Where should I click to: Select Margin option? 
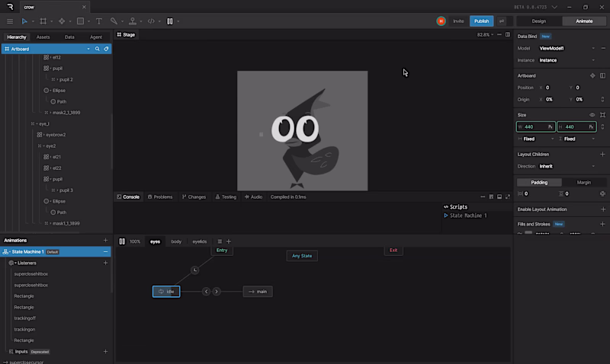tap(584, 182)
